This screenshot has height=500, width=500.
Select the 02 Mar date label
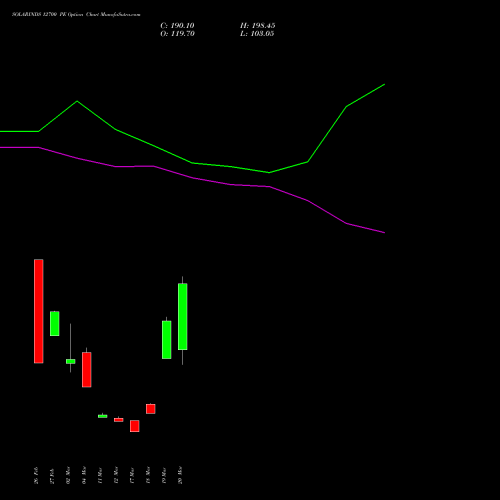[68, 475]
